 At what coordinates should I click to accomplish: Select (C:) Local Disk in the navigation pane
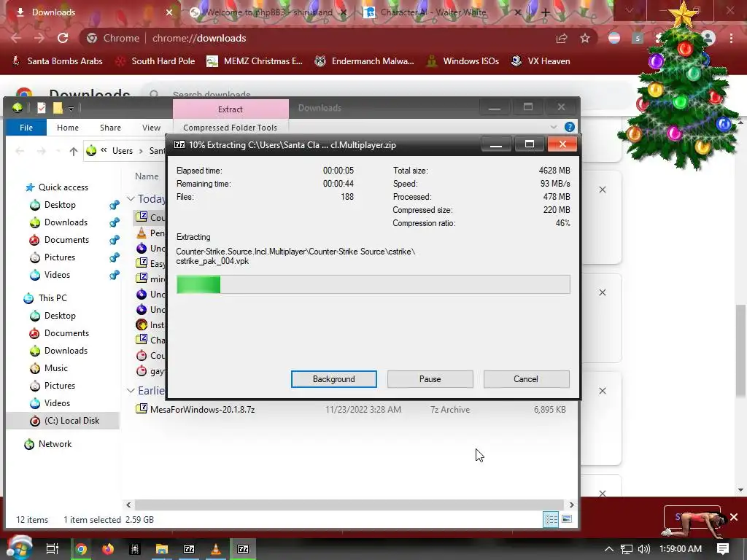click(71, 421)
